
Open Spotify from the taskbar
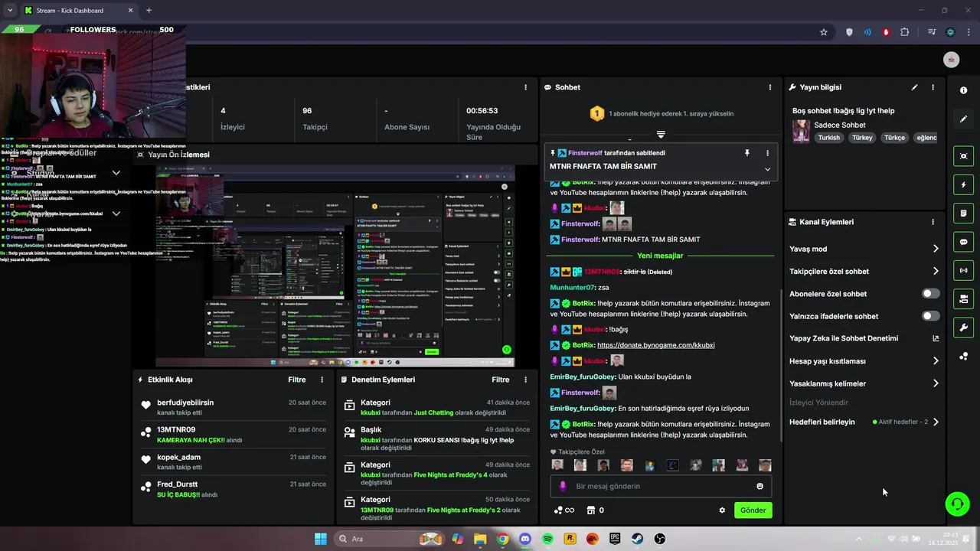tap(547, 539)
